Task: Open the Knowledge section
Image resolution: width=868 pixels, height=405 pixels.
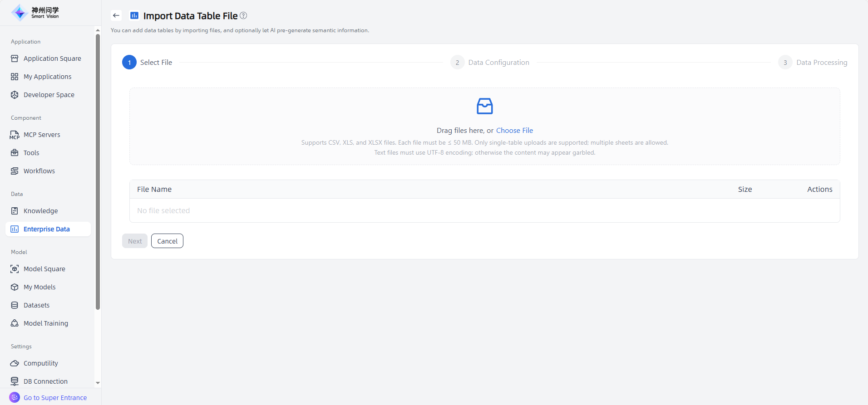Action: coord(41,211)
